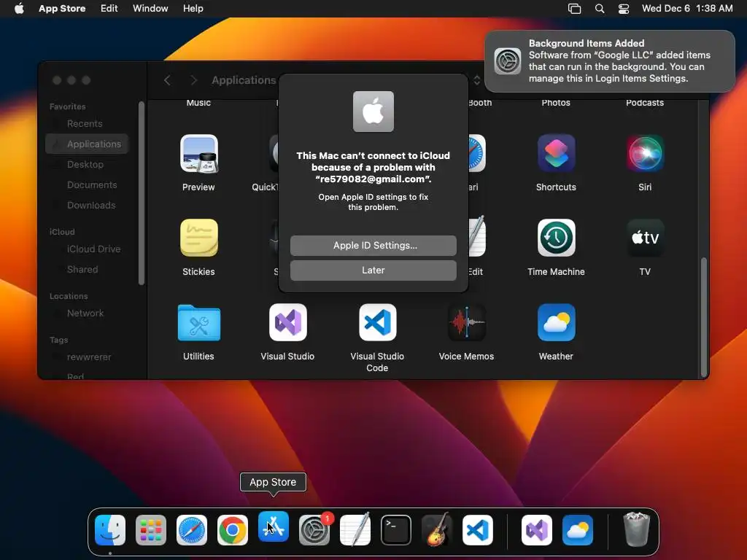Screen dimensions: 747x560
Task: Open the Edit menu
Action: point(109,8)
